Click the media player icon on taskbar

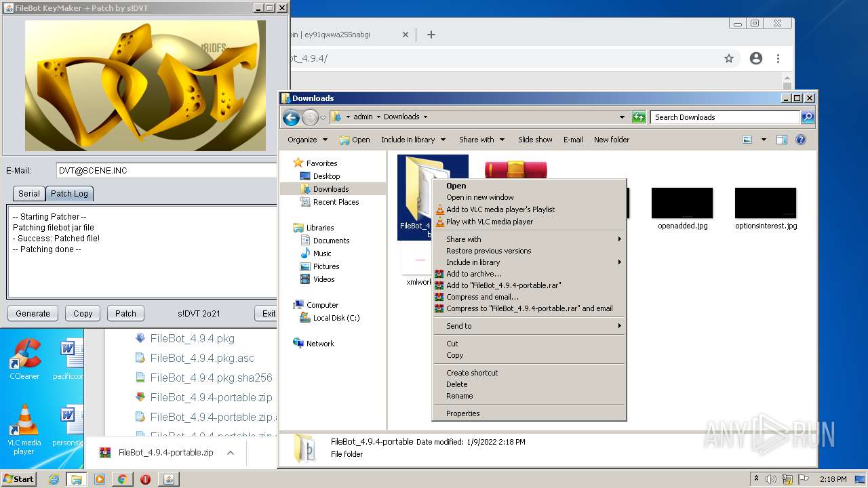100,479
